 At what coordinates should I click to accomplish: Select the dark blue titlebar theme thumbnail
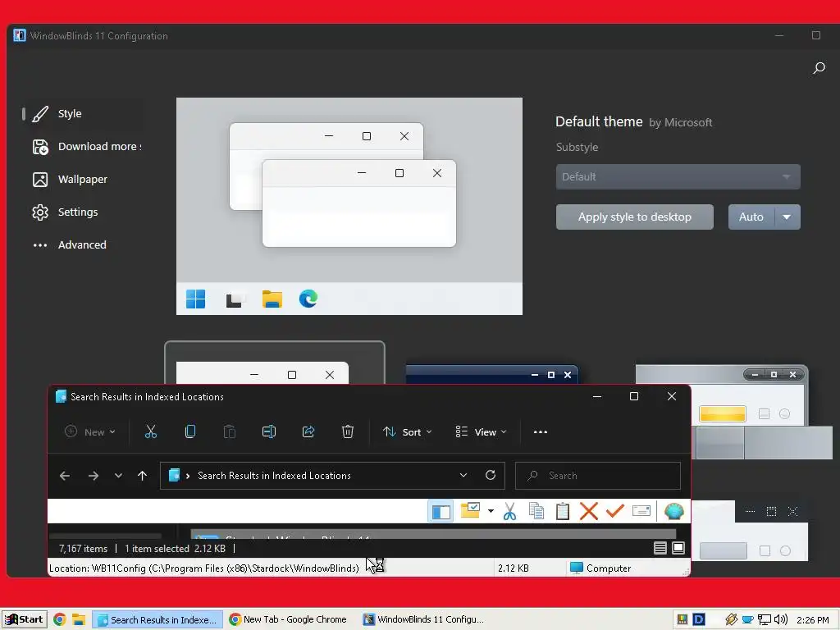click(492, 374)
